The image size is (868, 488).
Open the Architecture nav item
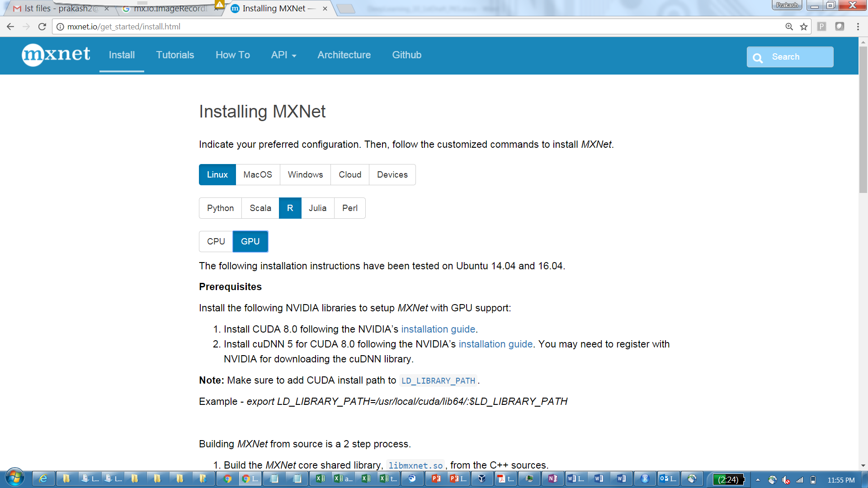[344, 55]
